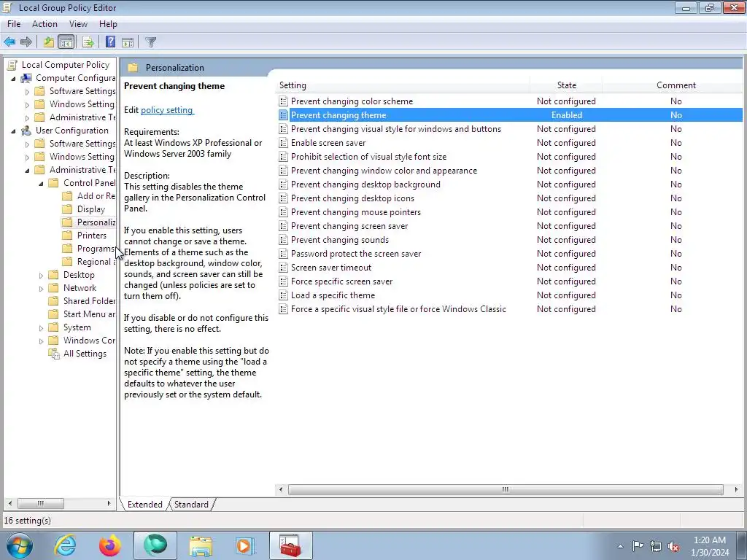This screenshot has width=747, height=560.
Task: Open Windows Explorer from the taskbar
Action: tap(201, 545)
